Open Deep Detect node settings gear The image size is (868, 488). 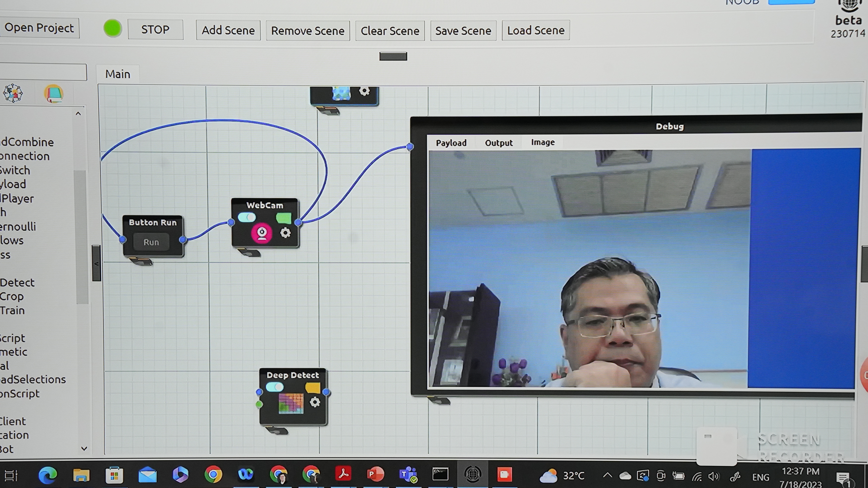(315, 402)
